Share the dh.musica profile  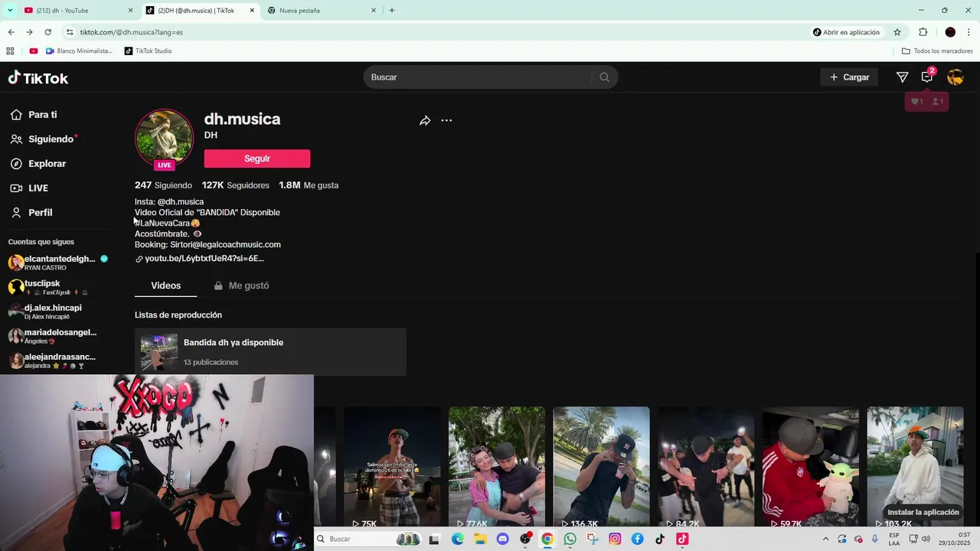tap(425, 121)
